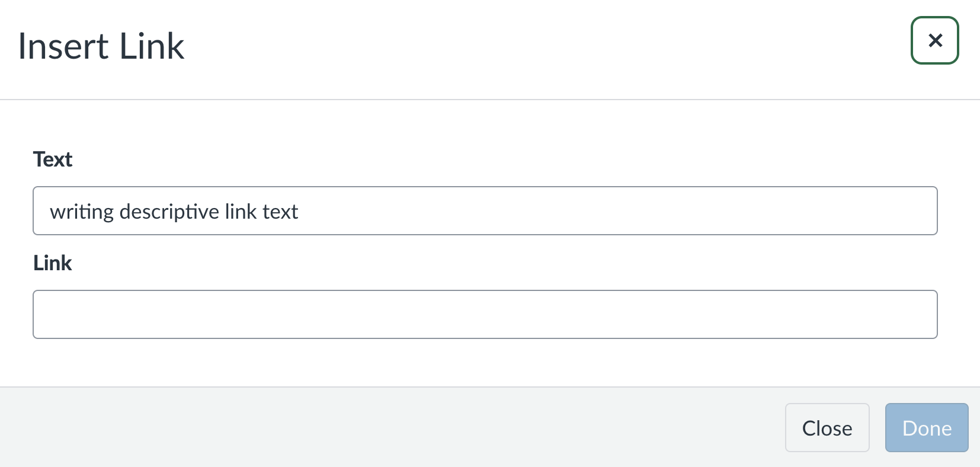
Task: Click blank area below the Link field
Action: coord(474,363)
